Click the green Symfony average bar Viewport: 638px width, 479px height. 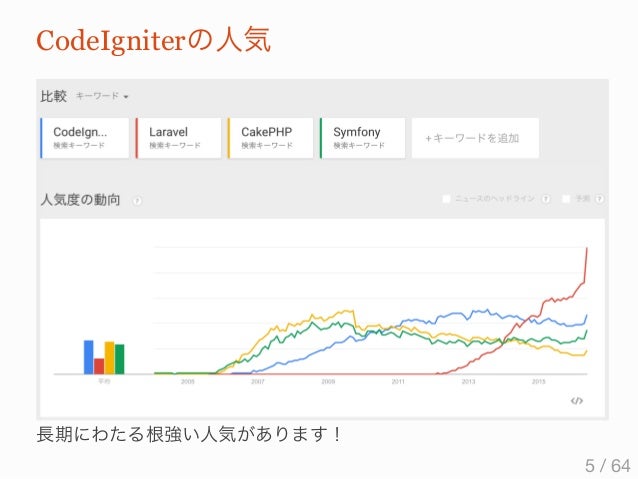tap(120, 359)
